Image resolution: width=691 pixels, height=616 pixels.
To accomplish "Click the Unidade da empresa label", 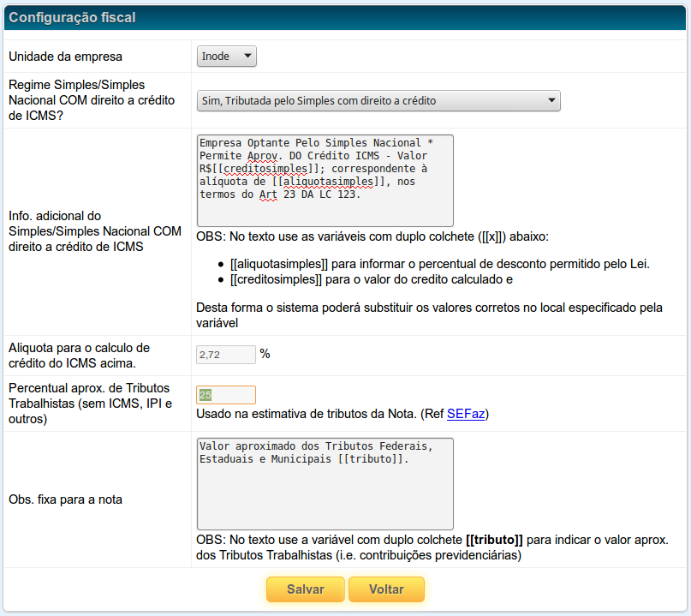I will point(65,57).
